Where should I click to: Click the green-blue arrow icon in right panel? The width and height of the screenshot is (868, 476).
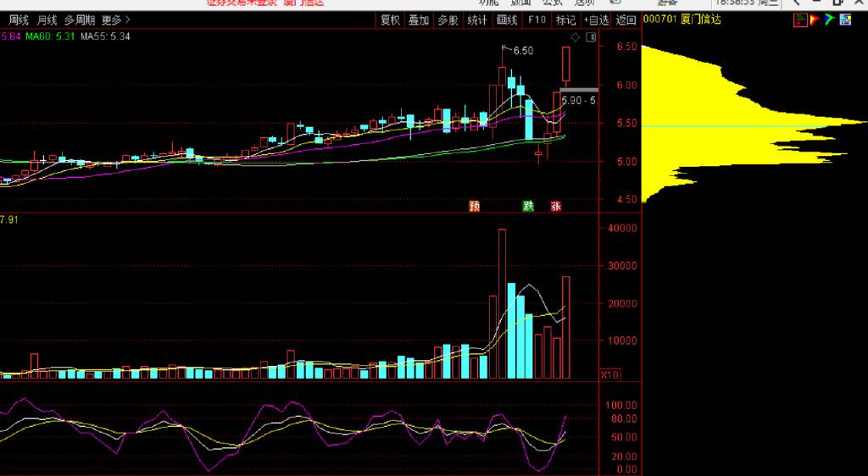pyautogui.click(x=829, y=19)
